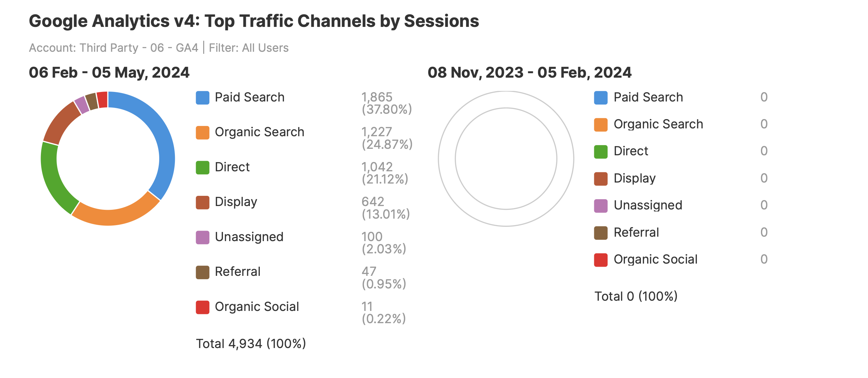
Task: Click the Total 0 (100%) text
Action: tap(636, 296)
